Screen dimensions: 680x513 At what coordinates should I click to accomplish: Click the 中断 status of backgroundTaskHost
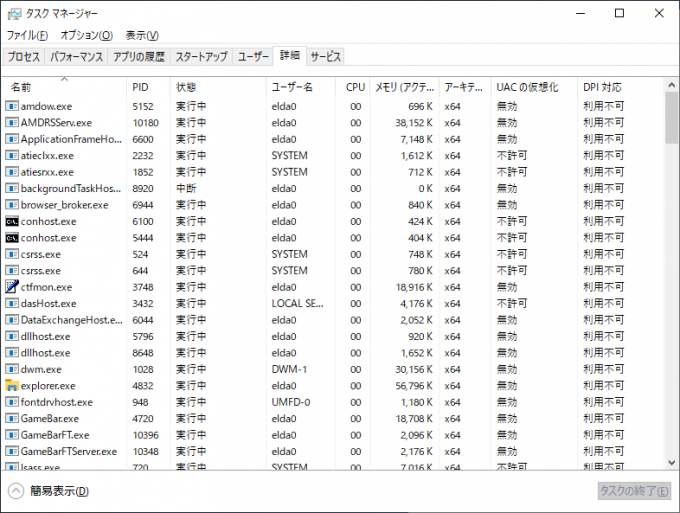click(186, 189)
